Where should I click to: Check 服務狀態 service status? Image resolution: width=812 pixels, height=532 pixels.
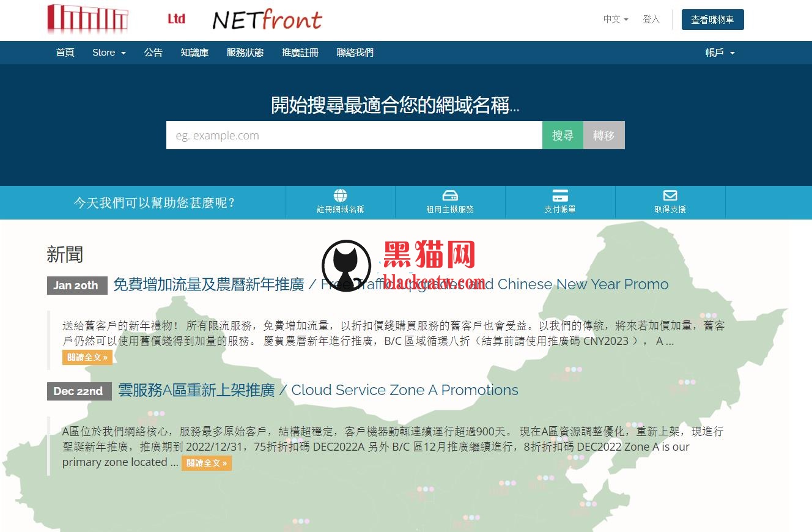(x=245, y=53)
